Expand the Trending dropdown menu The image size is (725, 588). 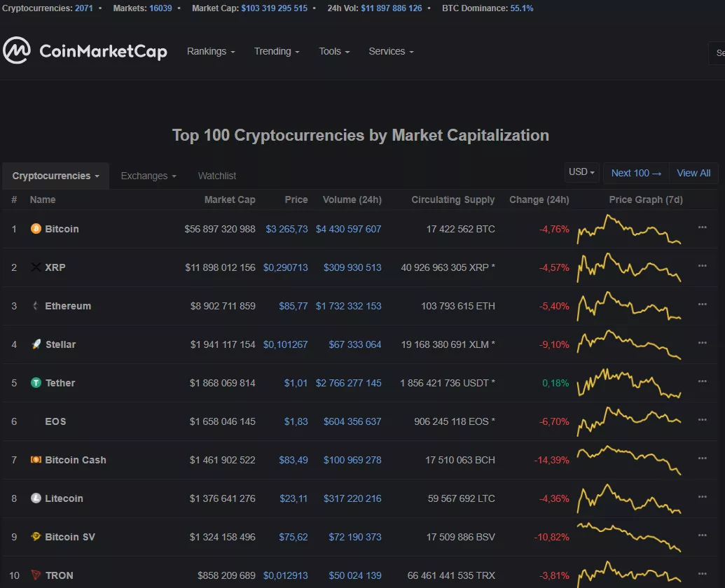pos(277,51)
